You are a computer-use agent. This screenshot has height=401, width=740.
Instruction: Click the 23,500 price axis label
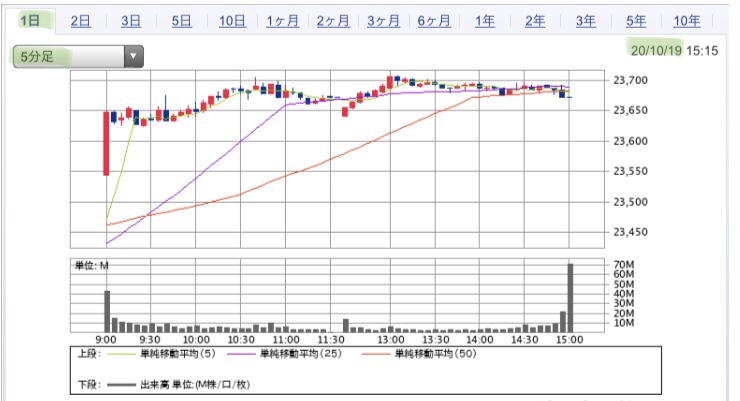[x=631, y=202]
